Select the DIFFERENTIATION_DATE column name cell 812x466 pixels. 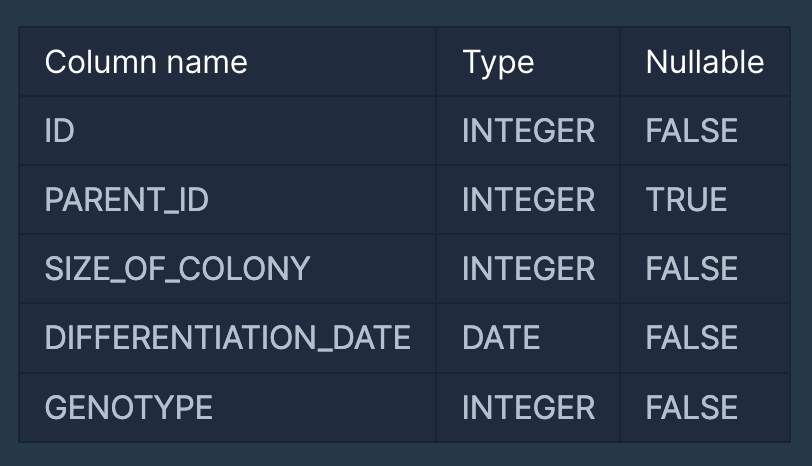click(x=228, y=338)
